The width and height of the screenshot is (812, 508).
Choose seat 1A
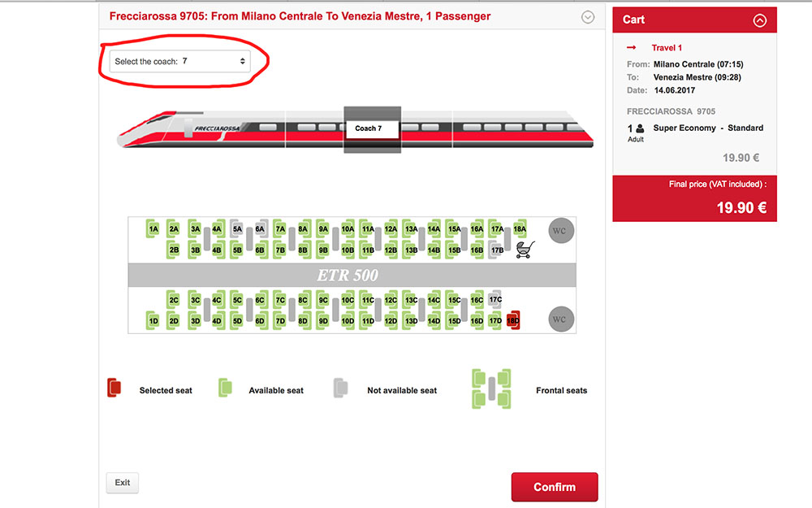point(153,228)
